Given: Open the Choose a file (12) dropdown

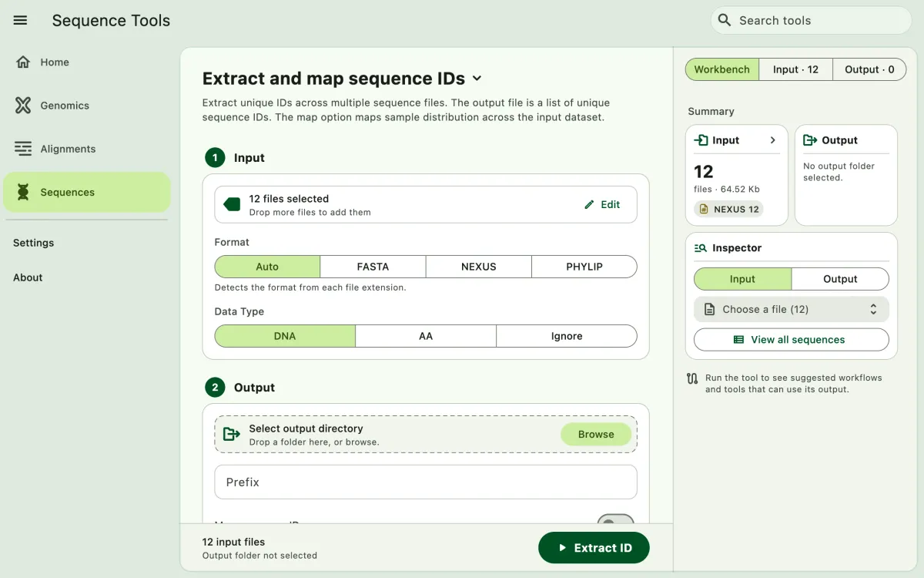Looking at the screenshot, I should [x=792, y=309].
